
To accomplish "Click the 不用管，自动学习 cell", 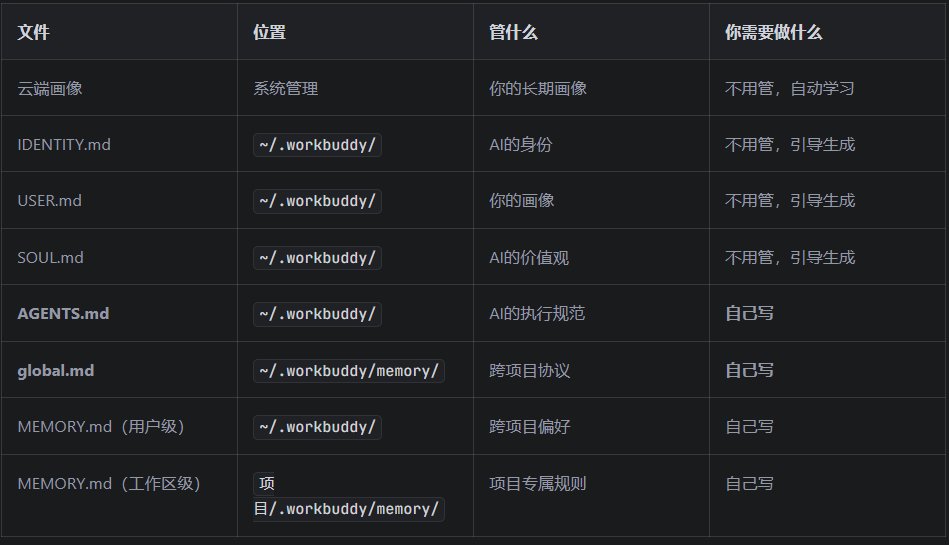I will tap(790, 88).
